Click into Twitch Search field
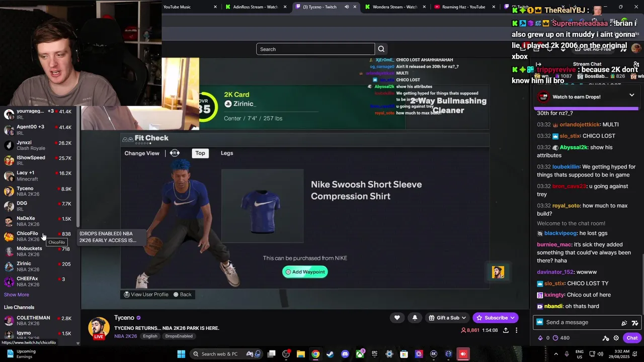Viewport: 644px width, 362px height. coord(315,49)
